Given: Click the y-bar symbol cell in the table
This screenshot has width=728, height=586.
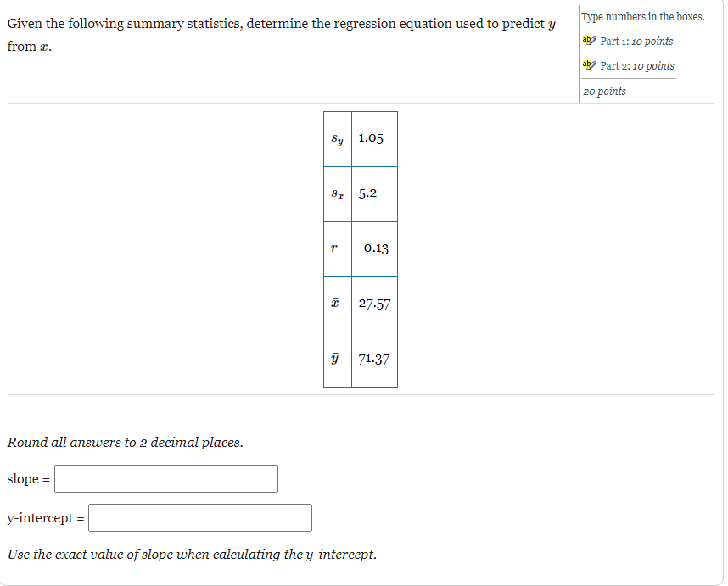Looking at the screenshot, I should [x=337, y=359].
